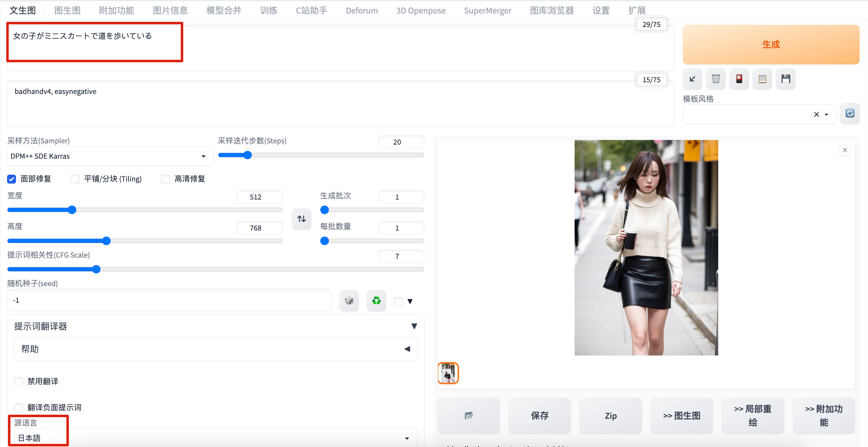868x447 pixels.
Task: Click the 随机种子 seed input field
Action: pos(169,300)
